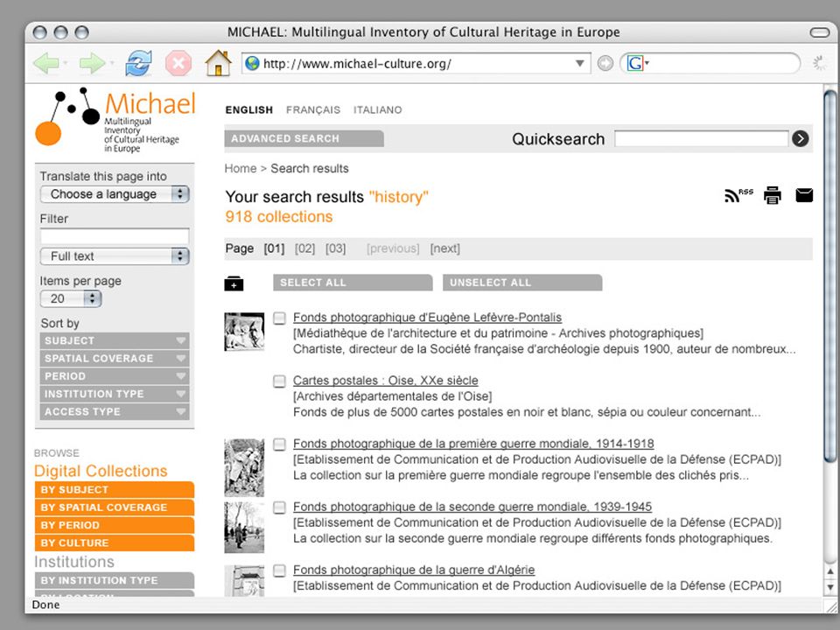The height and width of the screenshot is (630, 840).
Task: Browse collections BY SPATIAL COVERAGE
Action: pyautogui.click(x=115, y=507)
